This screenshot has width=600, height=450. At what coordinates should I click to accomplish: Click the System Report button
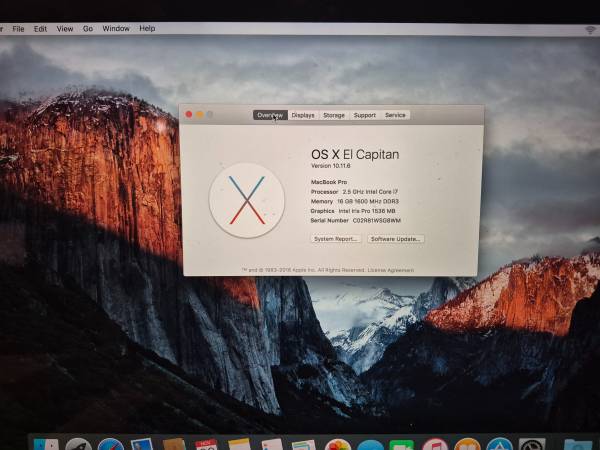336,239
